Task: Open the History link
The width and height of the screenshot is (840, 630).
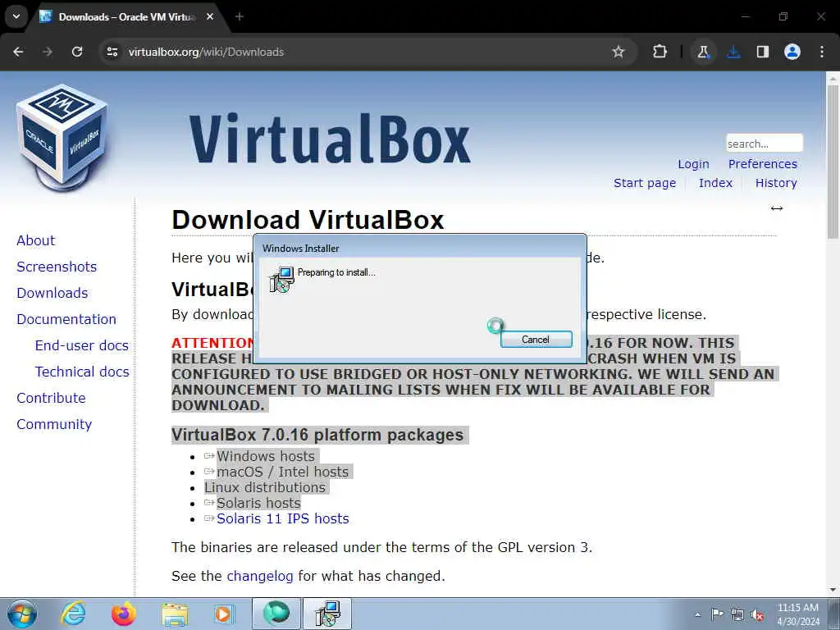Action: coord(776,183)
